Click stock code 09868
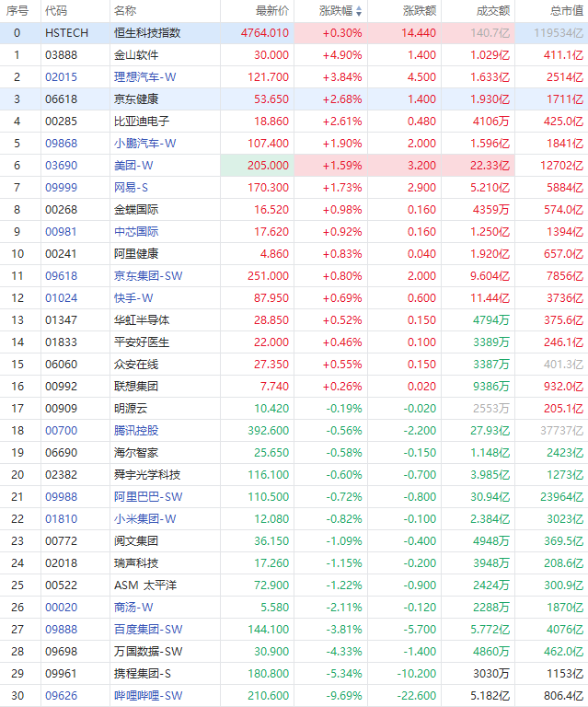The width and height of the screenshot is (588, 707). coord(62,144)
